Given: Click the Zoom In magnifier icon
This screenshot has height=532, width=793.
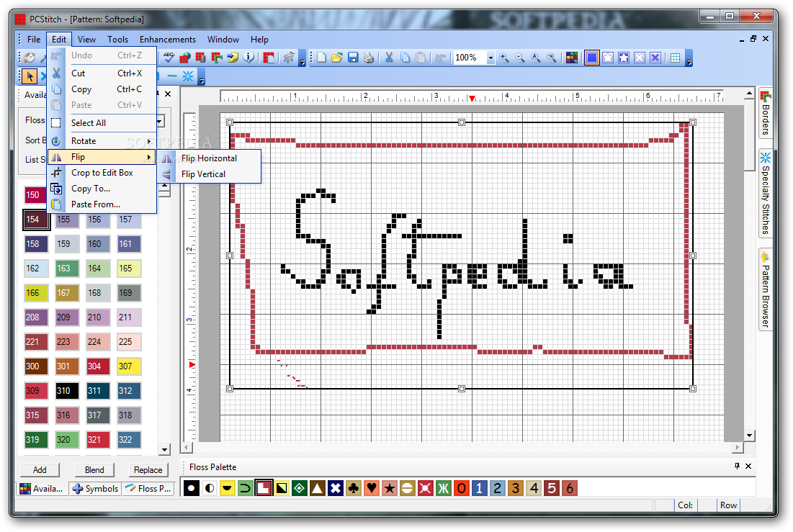Looking at the screenshot, I should (503, 58).
